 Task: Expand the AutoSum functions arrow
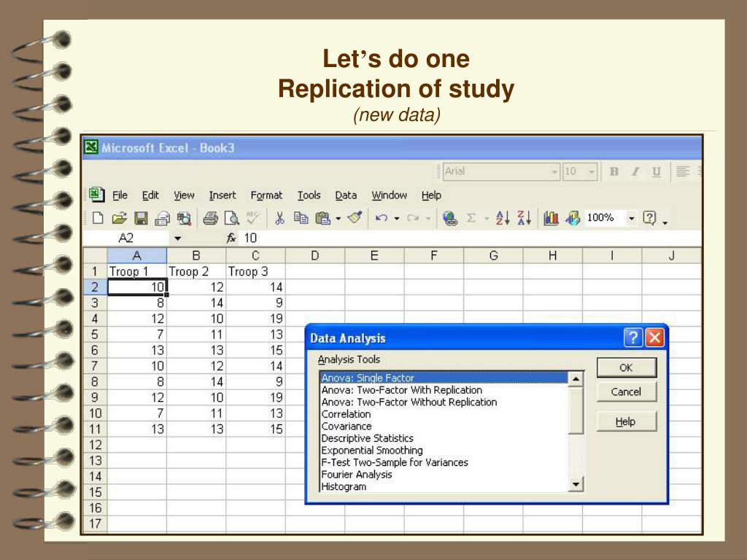click(487, 219)
